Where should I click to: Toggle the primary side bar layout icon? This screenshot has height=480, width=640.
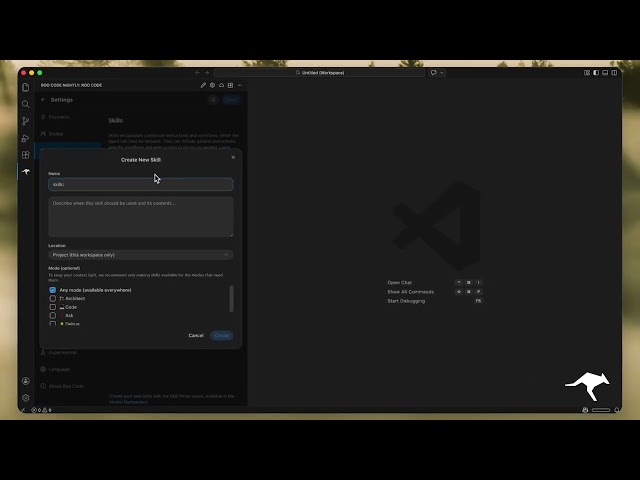[x=596, y=73]
